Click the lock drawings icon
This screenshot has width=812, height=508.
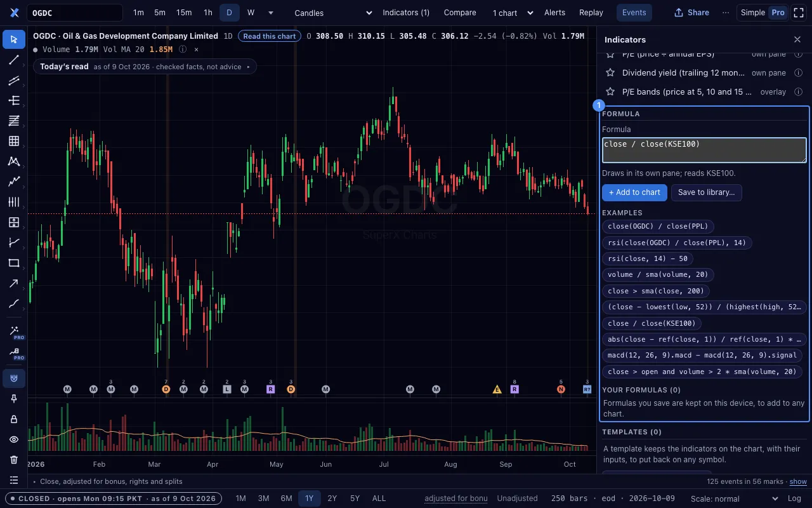click(14, 419)
